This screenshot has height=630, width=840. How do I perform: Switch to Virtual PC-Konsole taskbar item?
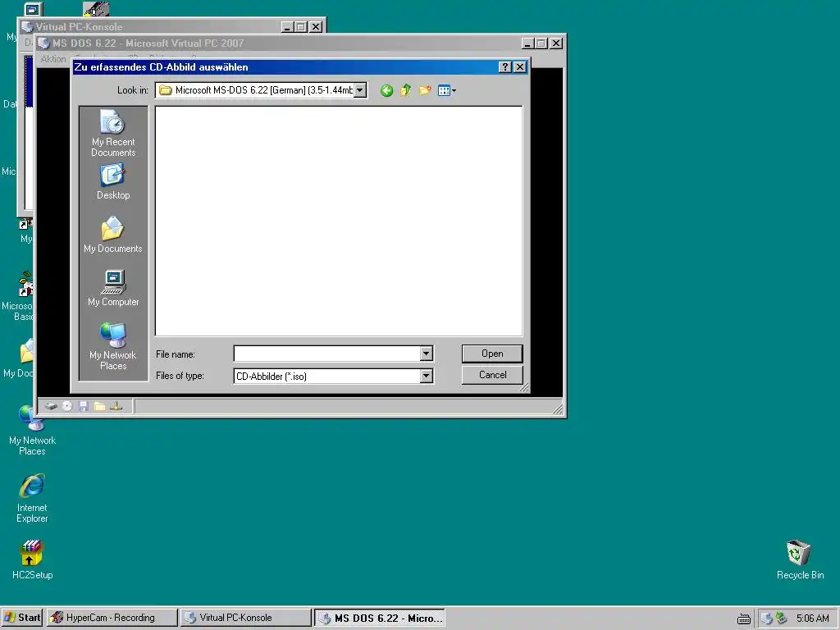pyautogui.click(x=245, y=618)
